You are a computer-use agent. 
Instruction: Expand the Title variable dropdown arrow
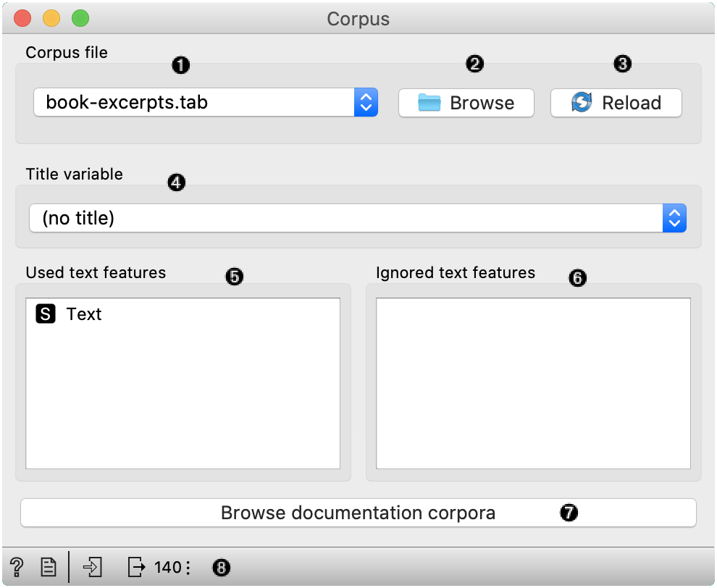(x=674, y=218)
